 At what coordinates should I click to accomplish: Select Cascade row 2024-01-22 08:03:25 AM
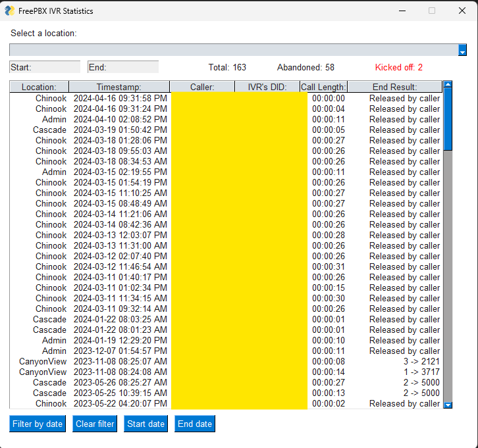(x=226, y=319)
